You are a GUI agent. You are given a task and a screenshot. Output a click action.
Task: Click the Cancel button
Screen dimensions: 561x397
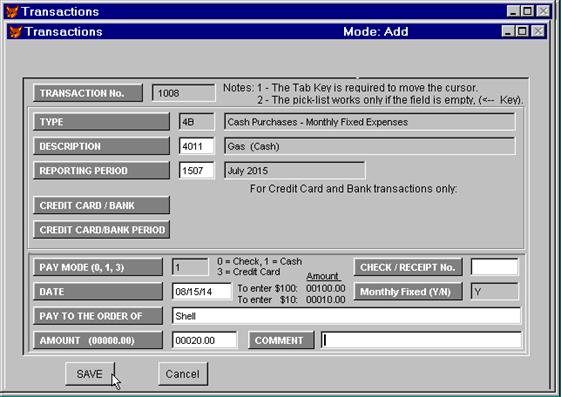coord(183,374)
